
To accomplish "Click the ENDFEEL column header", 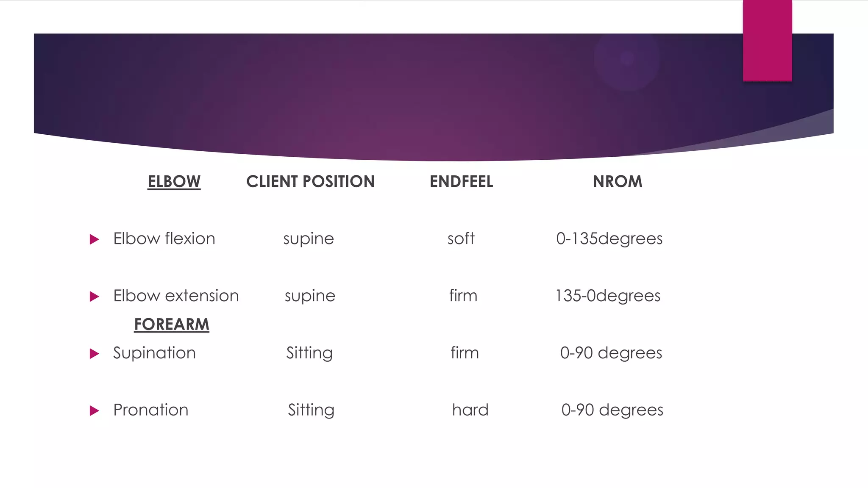I will 461,182.
